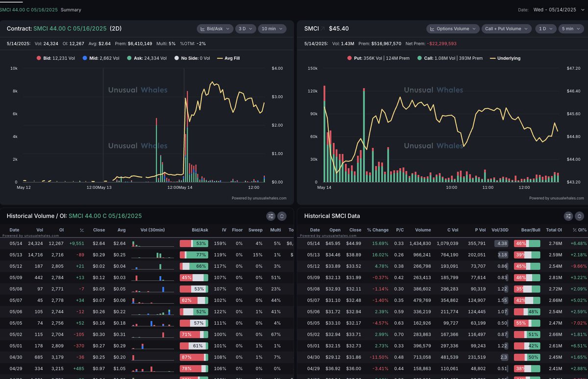Click the 05/14 Bear/Bull bar showing 46%
The image size is (588, 379).
[x=527, y=243]
